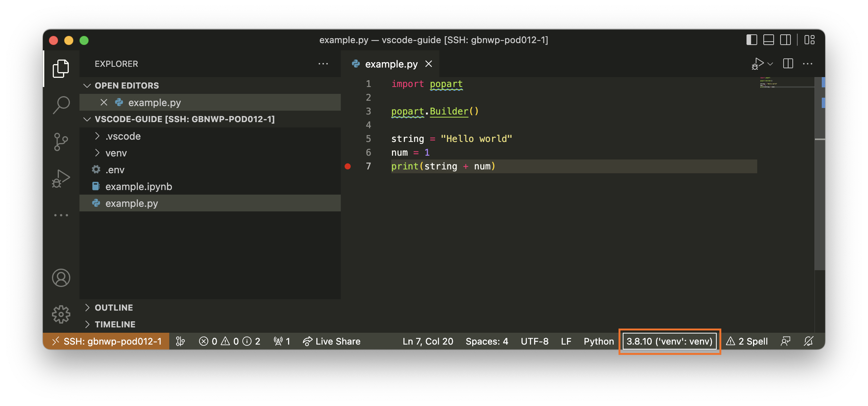Click the SSH remote host indicator
The image size is (868, 406).
click(107, 341)
